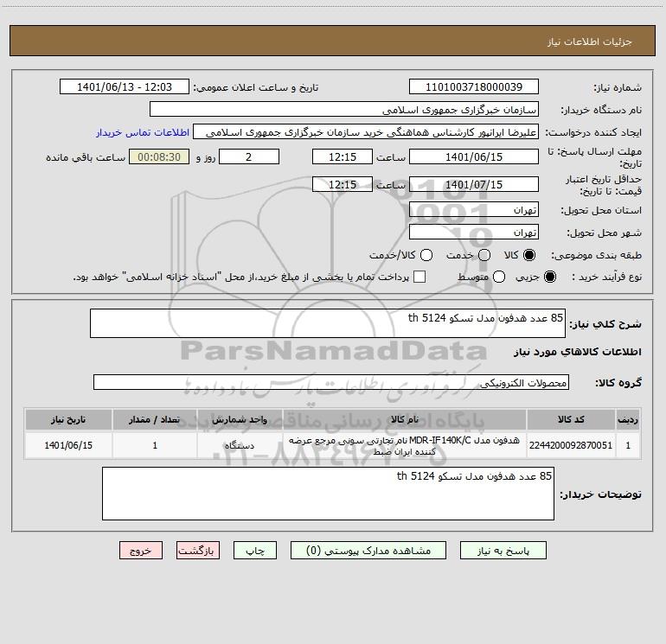The width and height of the screenshot is (666, 644).
Task: Click the کد کالا column header
Action: [x=571, y=419]
